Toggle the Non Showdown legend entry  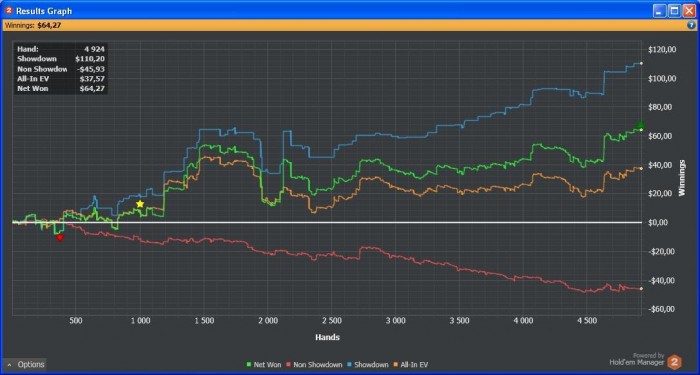point(314,365)
